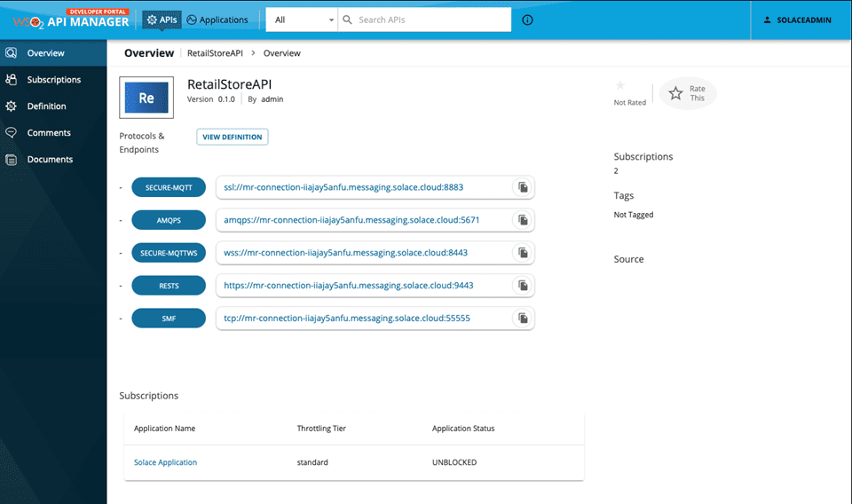Click the info icon beside search
Screen dimensions: 852x504
tap(527, 20)
